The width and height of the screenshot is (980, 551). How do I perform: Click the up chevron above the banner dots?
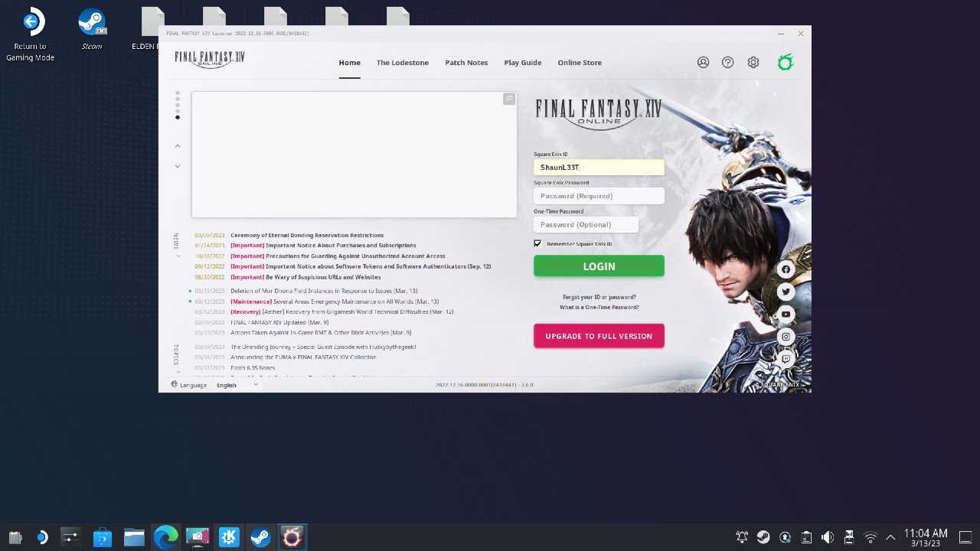(178, 145)
